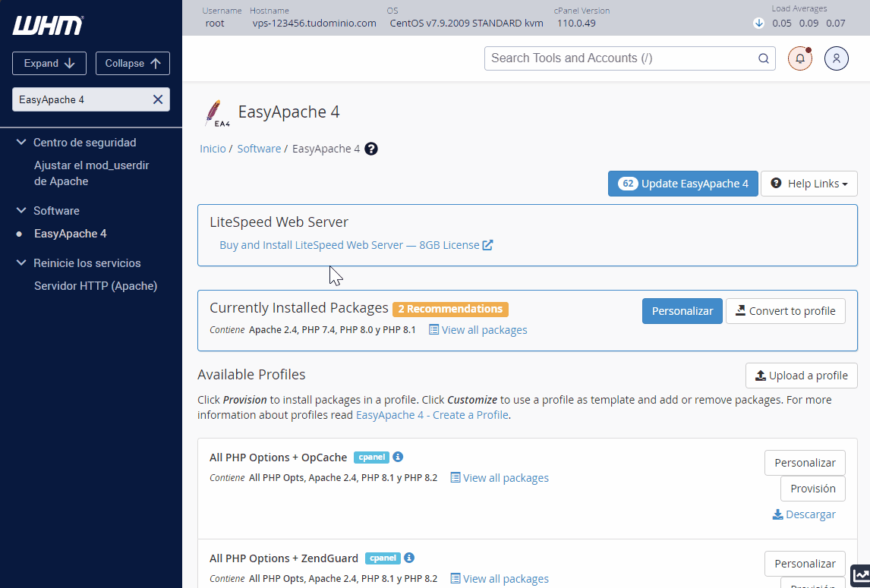Click the 2 Recommendations badge

450,309
